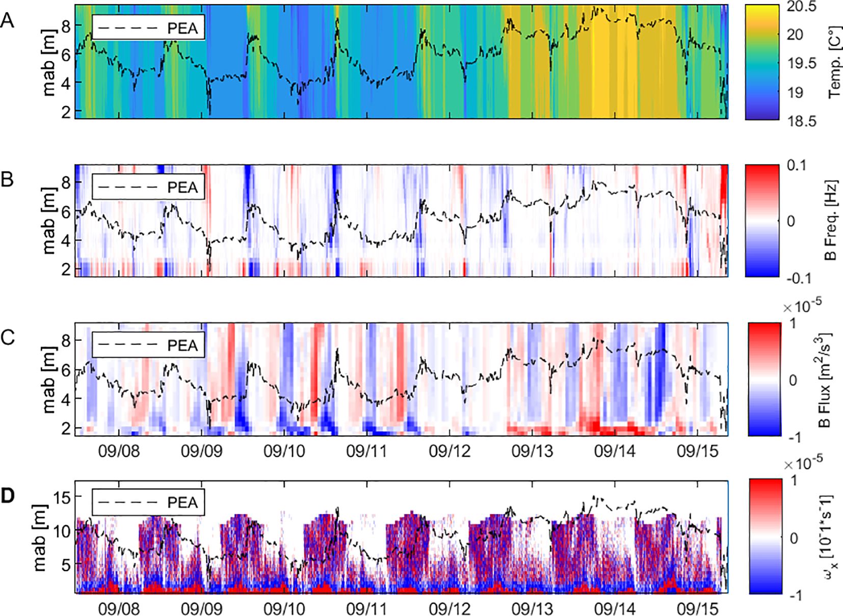Click panel label C
This screenshot has height=616, width=843.
(7, 337)
